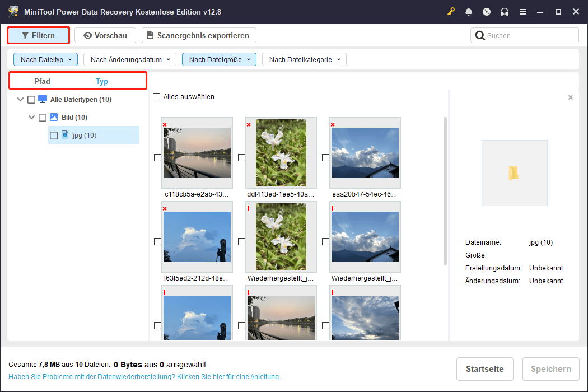The image size is (588, 392).
Task: Click the magnifier icon in the Suchen field
Action: click(480, 35)
